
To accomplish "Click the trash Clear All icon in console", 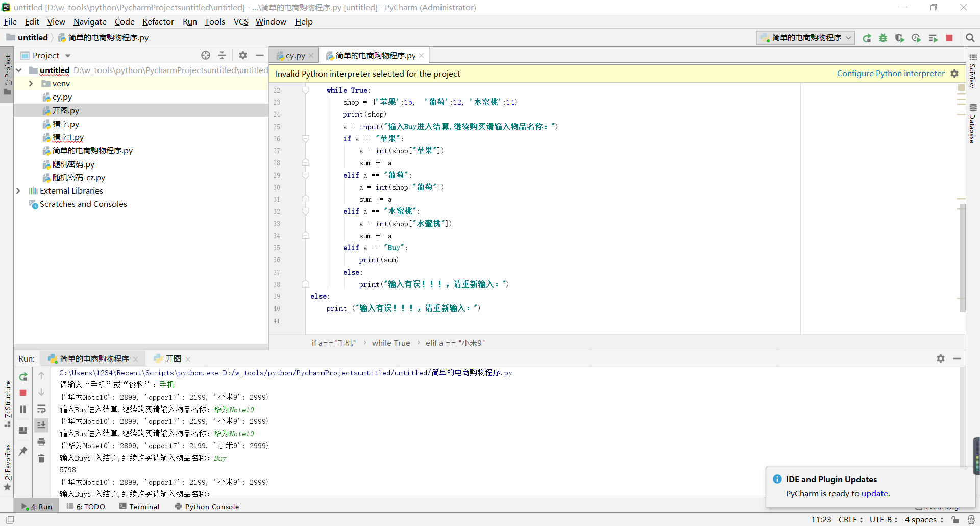I will coord(41,459).
